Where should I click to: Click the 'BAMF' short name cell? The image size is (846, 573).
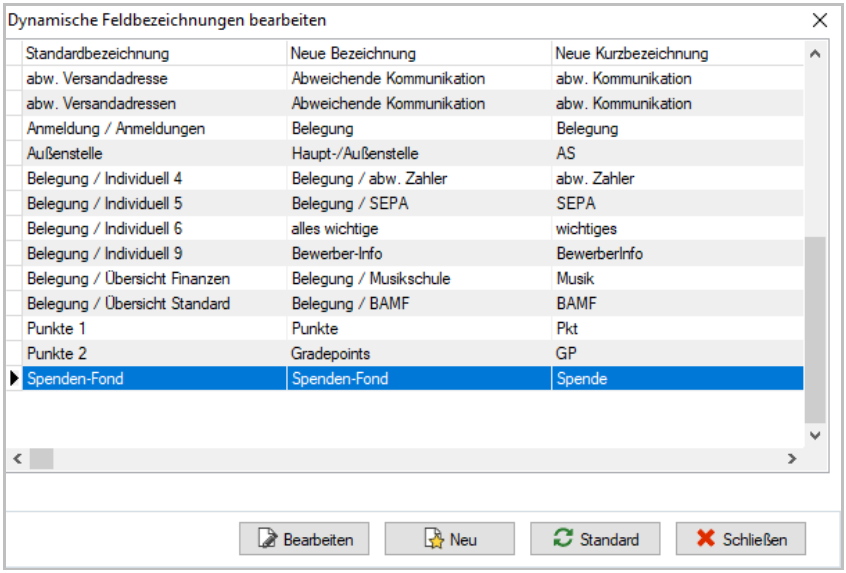pos(678,303)
